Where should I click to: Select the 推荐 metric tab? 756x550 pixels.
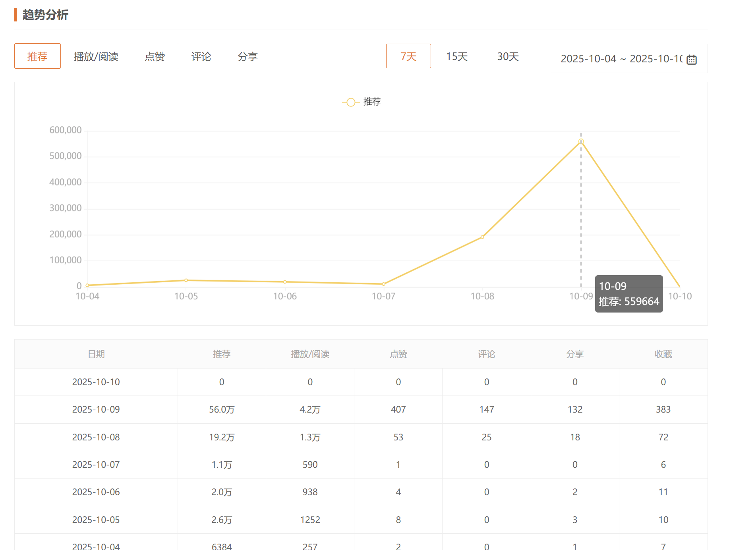pos(37,56)
